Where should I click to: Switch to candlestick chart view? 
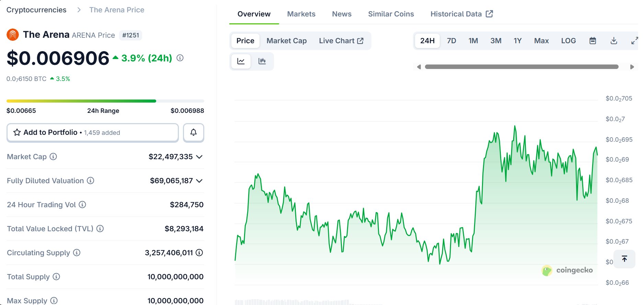[262, 61]
